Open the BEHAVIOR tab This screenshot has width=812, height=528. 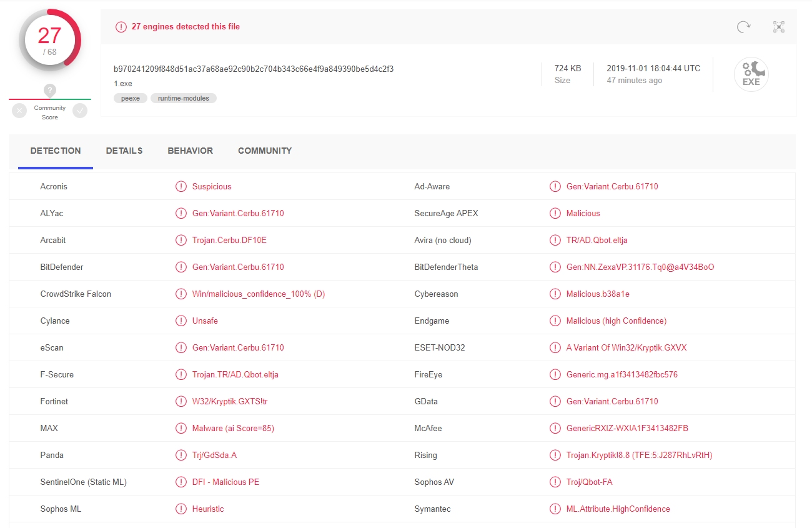(191, 151)
